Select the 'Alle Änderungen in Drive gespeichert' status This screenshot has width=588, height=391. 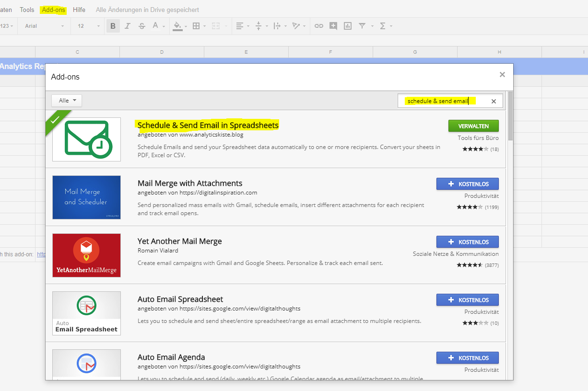(x=147, y=10)
